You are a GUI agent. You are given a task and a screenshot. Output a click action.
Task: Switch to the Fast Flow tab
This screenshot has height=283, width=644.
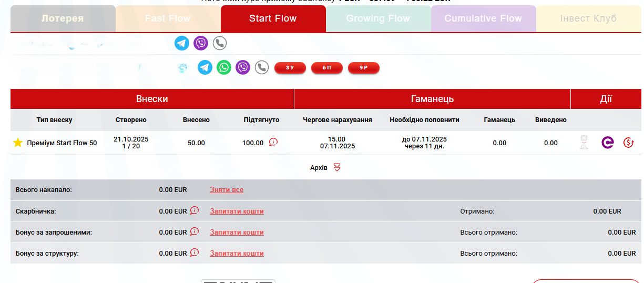tap(168, 18)
